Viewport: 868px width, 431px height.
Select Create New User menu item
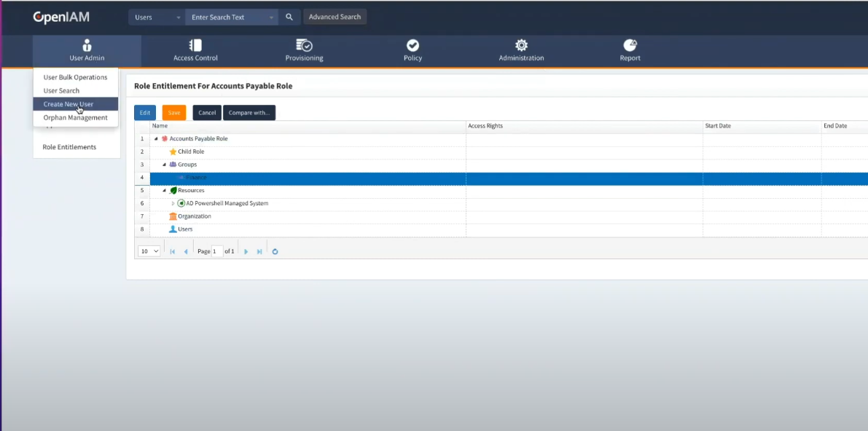[75, 104]
